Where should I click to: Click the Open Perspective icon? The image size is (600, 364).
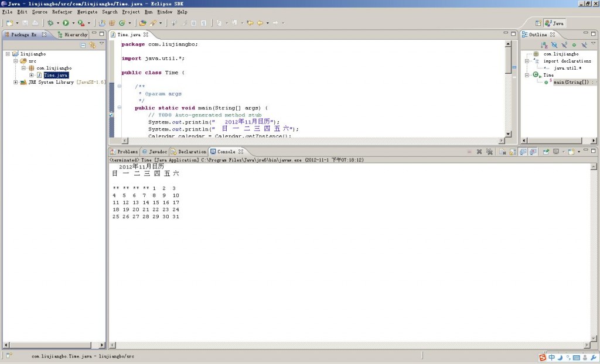tap(538, 23)
